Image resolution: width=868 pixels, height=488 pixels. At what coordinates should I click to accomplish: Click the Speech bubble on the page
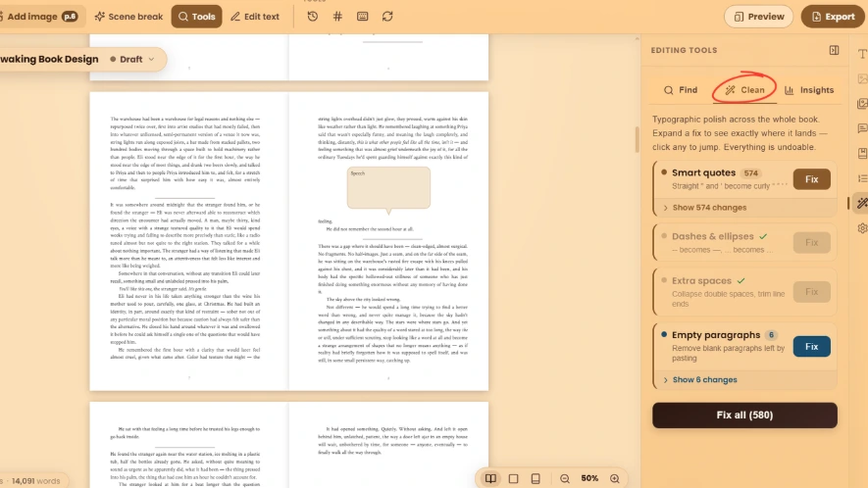[388, 188]
